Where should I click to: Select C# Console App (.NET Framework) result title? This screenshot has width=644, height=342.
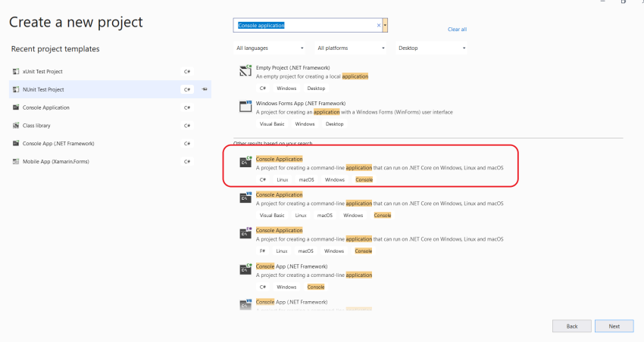pyautogui.click(x=292, y=266)
